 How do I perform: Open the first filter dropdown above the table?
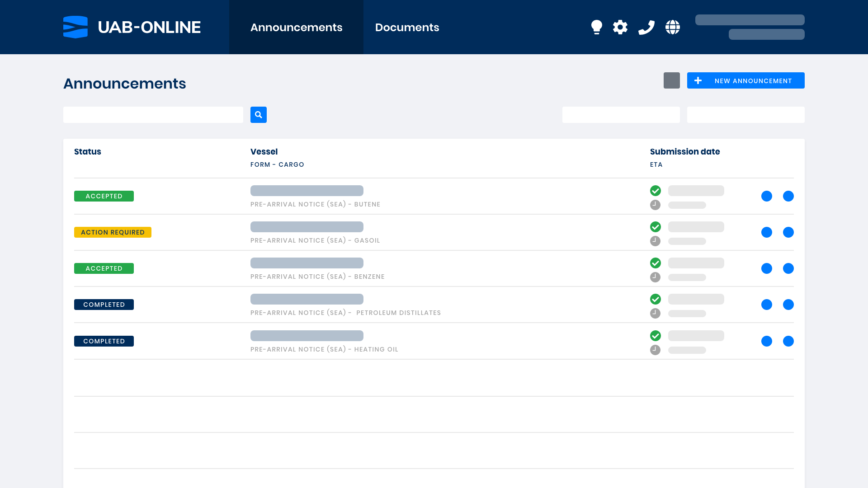621,115
